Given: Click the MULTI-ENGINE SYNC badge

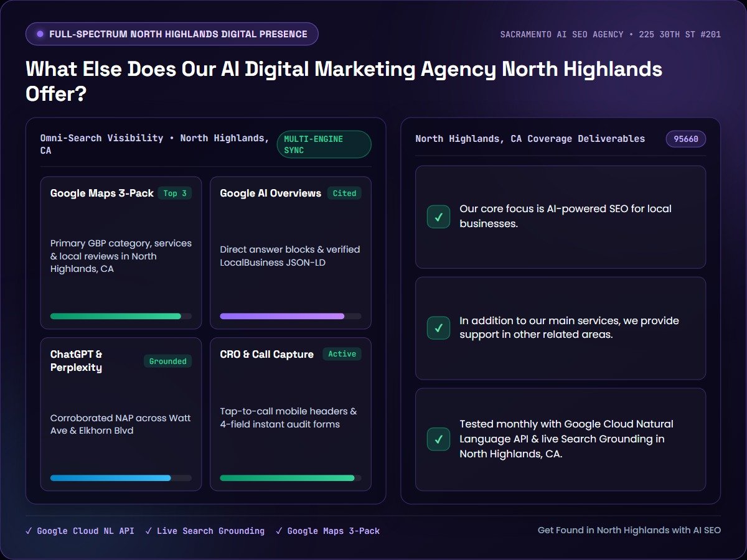Looking at the screenshot, I should pos(324,144).
